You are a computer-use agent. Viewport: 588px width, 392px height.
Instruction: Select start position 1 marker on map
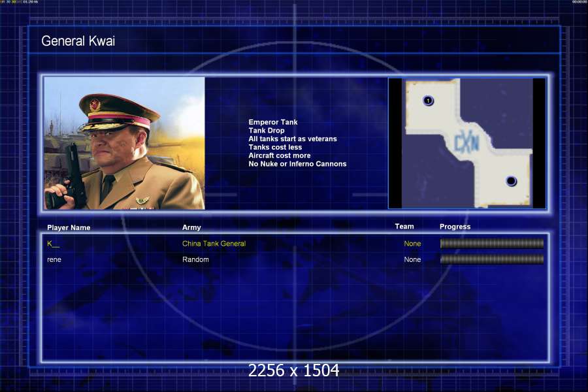point(428,101)
